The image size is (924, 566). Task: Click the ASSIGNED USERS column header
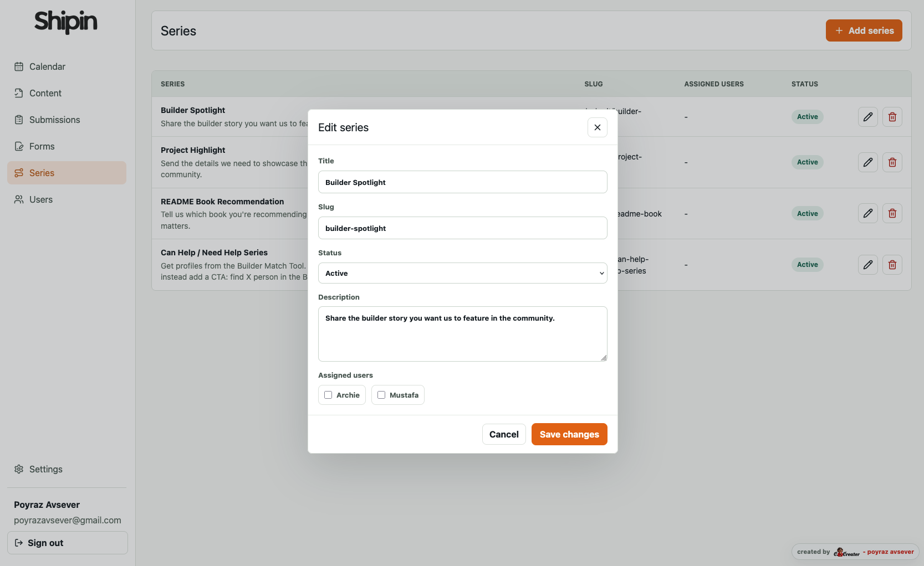[714, 84]
